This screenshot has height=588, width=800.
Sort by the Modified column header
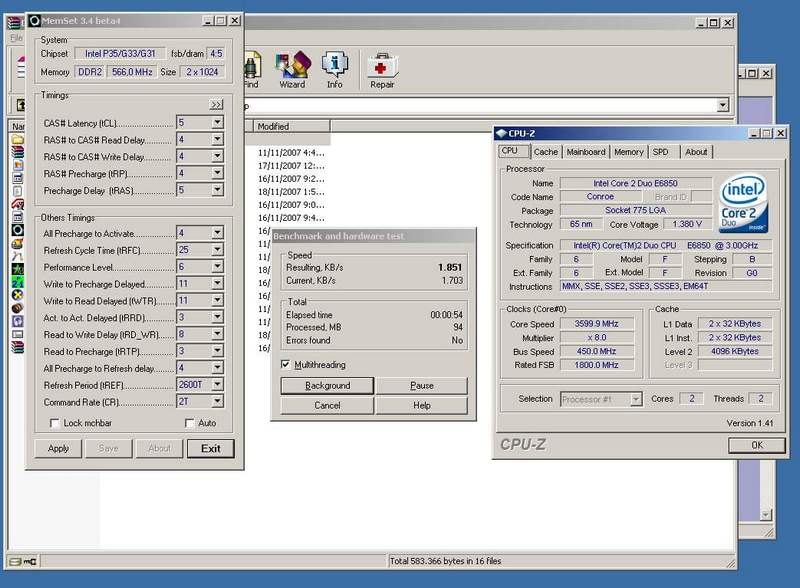coord(291,126)
